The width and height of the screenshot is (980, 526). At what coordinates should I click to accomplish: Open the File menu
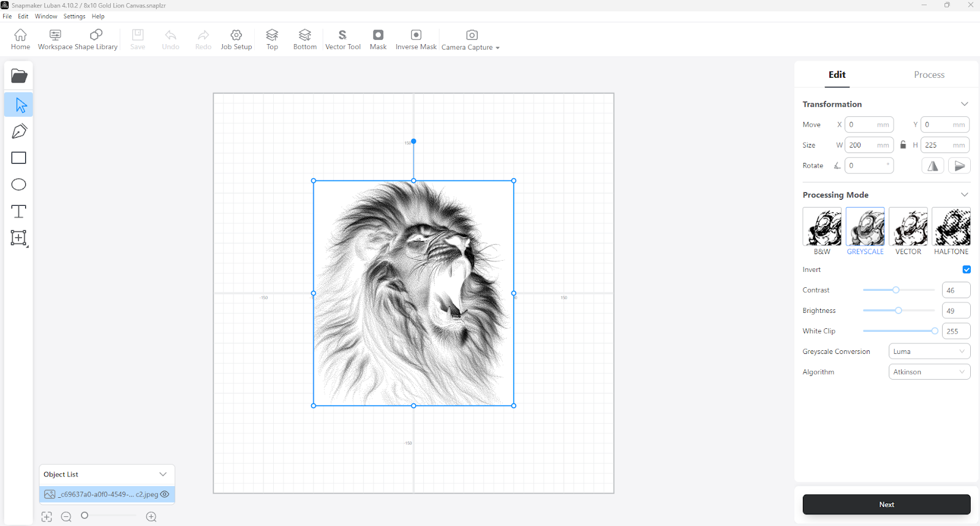pos(7,17)
